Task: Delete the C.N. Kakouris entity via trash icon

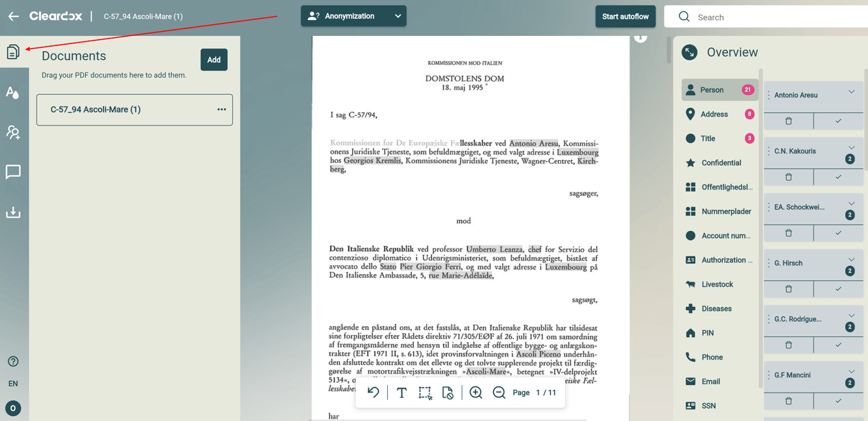Action: coord(789,177)
